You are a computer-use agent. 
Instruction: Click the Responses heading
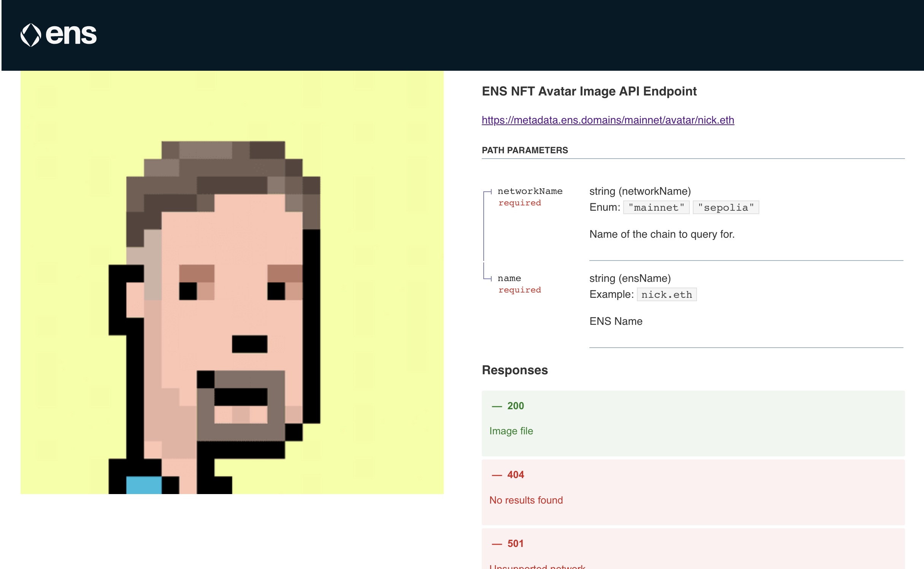(x=514, y=370)
